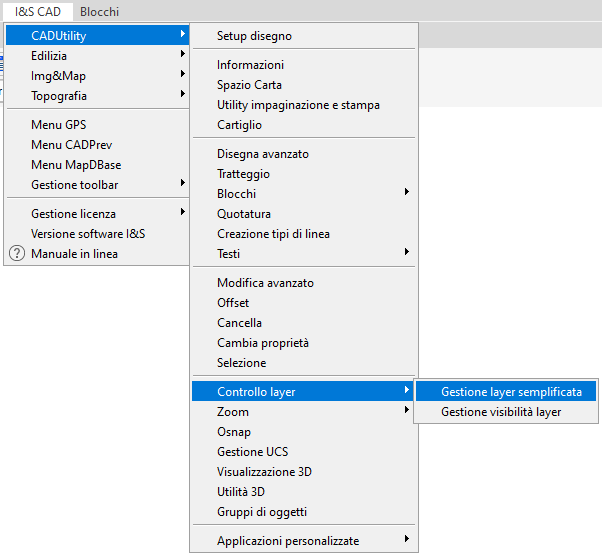Select Cancella entry
This screenshot has height=556, width=602.
coord(304,323)
